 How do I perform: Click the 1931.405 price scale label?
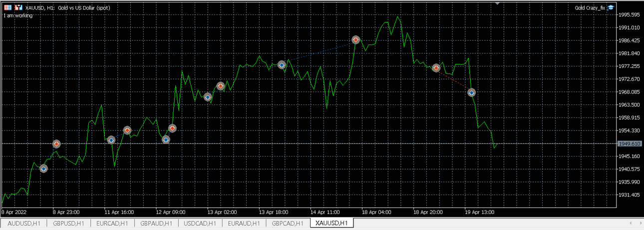(x=629, y=195)
